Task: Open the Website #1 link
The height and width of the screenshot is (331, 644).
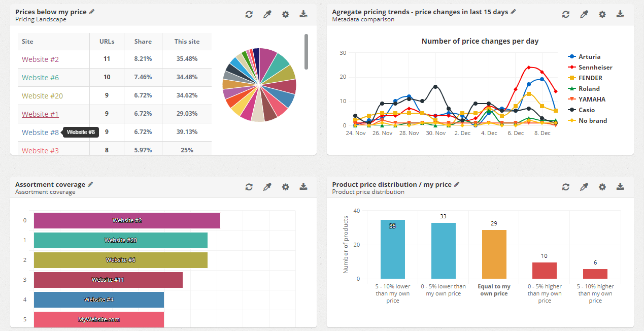Action: click(x=40, y=114)
